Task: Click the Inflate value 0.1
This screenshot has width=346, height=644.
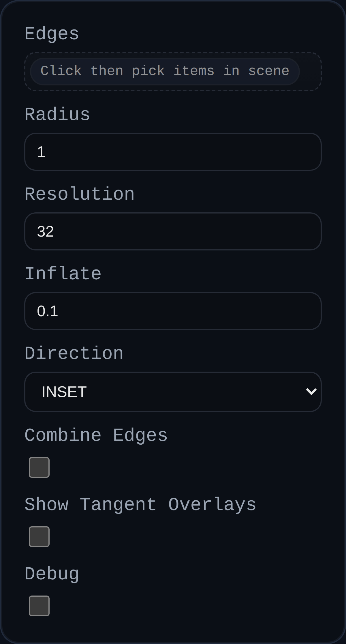Action: click(x=48, y=311)
